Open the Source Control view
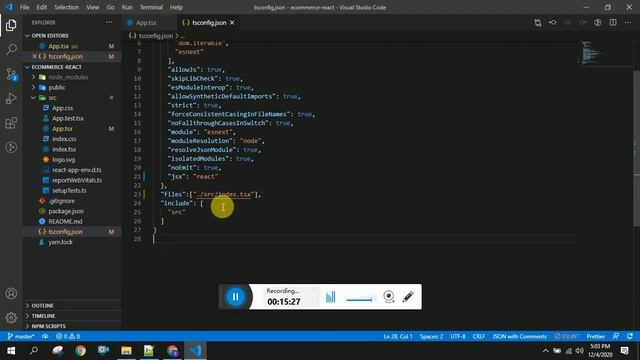The width and height of the screenshot is (640, 360). (x=11, y=74)
